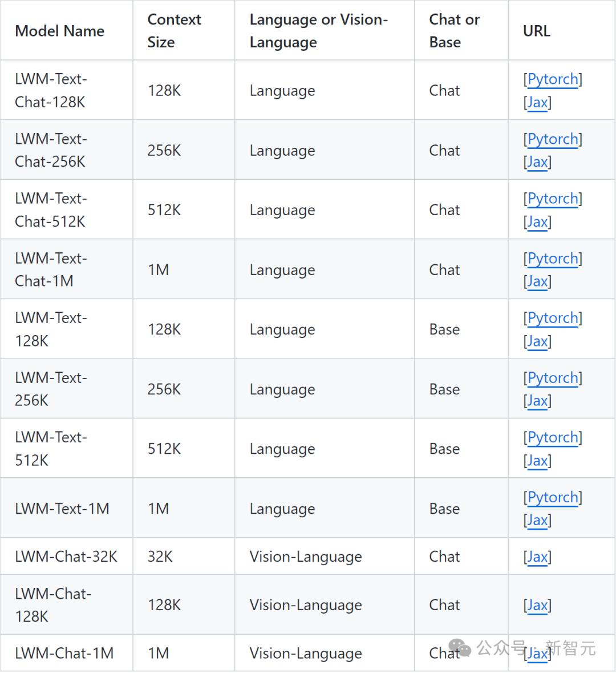
Task: Follow Jax link for LWM-Text-Chat-512K
Action: click(537, 222)
